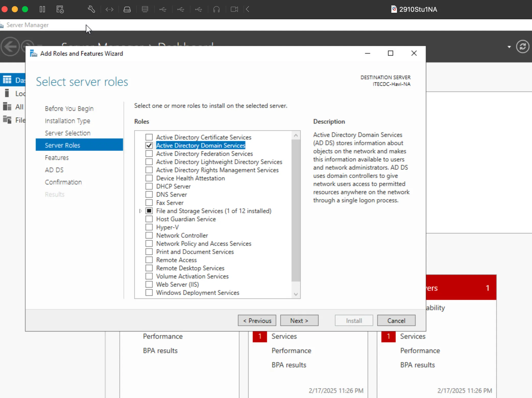532x398 pixels.
Task: Click the roles list scroll-down arrow
Action: coord(296,294)
